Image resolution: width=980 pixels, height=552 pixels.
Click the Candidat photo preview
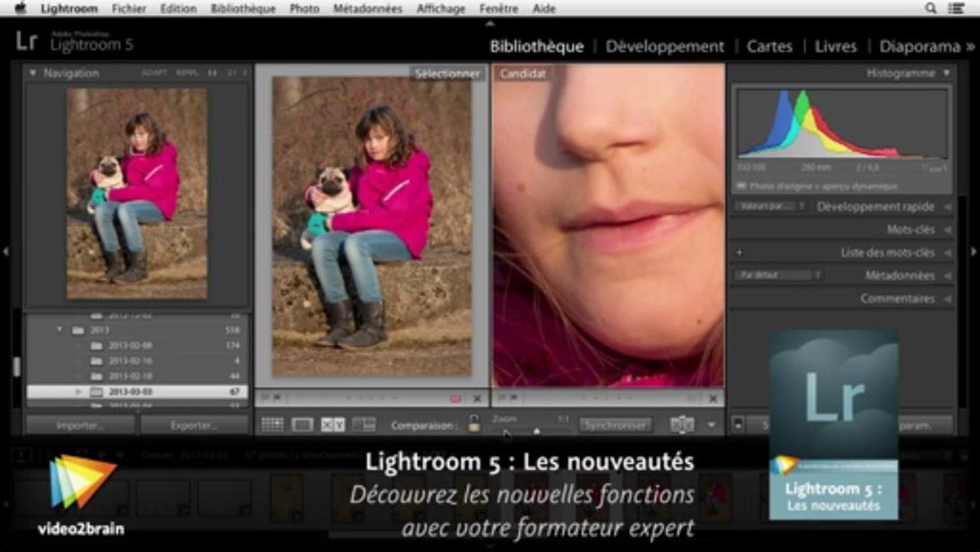tap(608, 225)
